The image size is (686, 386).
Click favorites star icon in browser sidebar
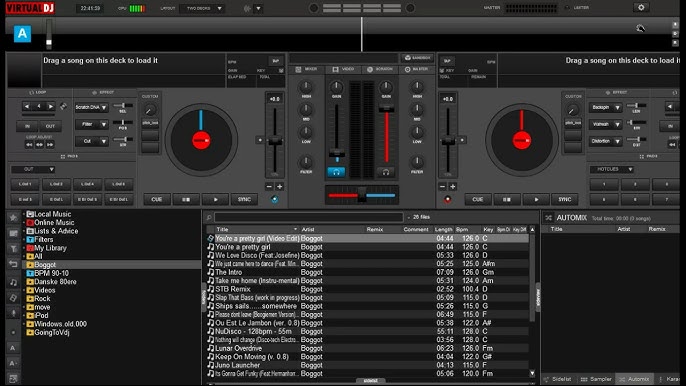tap(13, 217)
